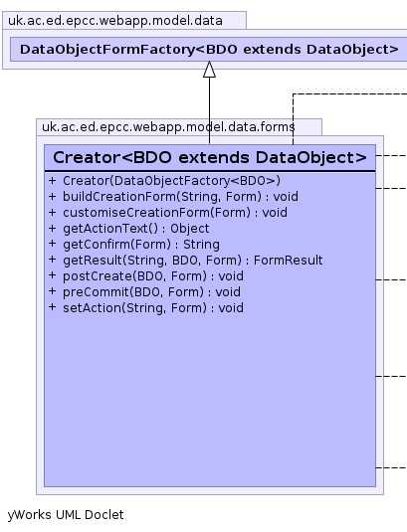Click the DataObjectFormFactory class box
This screenshot has width=407, height=532.
(209, 50)
